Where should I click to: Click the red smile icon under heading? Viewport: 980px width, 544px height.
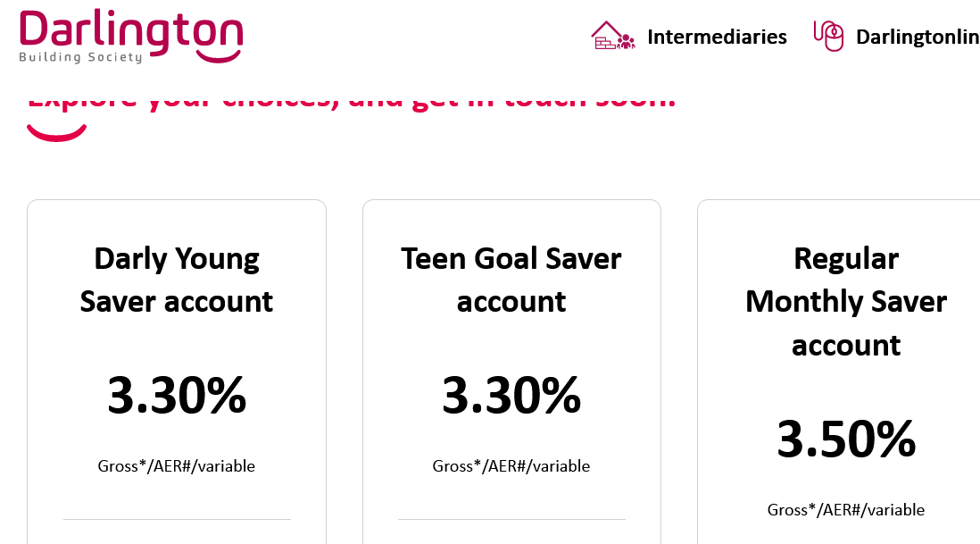pyautogui.click(x=56, y=132)
